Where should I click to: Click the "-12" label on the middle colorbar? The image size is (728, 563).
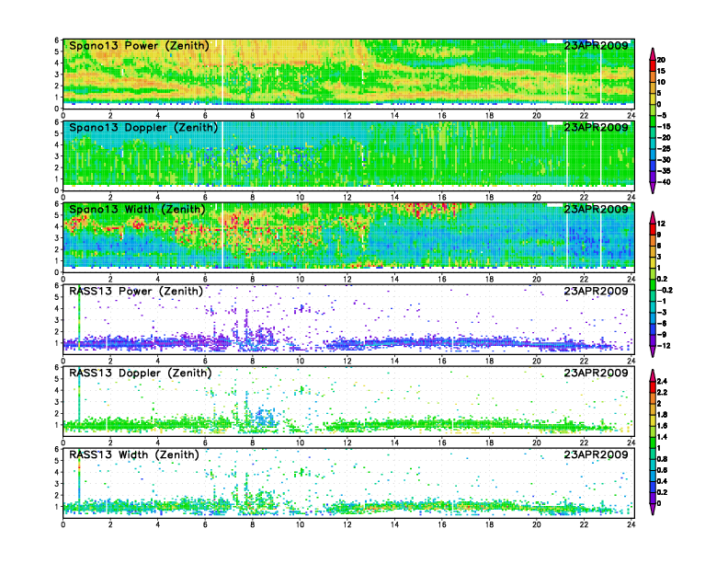(x=664, y=346)
